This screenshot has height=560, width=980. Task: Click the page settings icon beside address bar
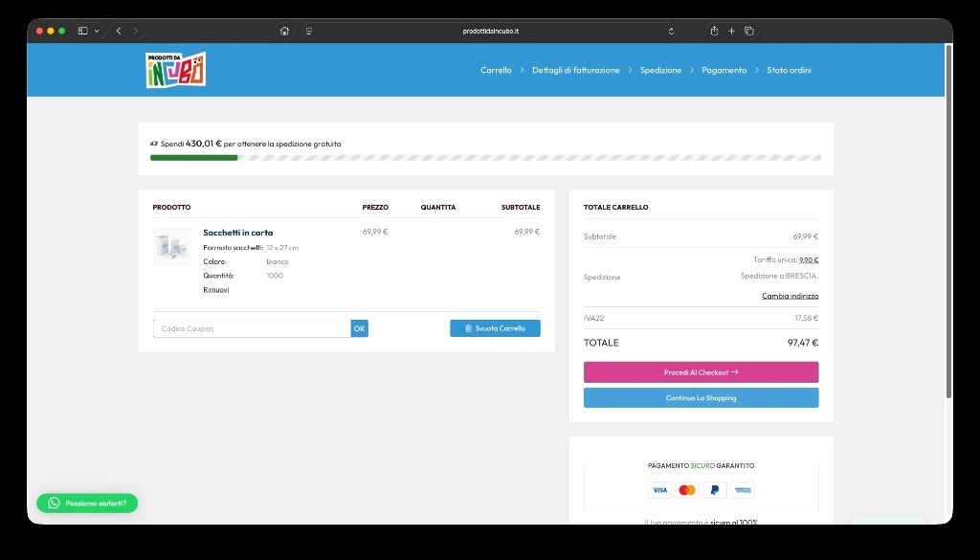309,31
